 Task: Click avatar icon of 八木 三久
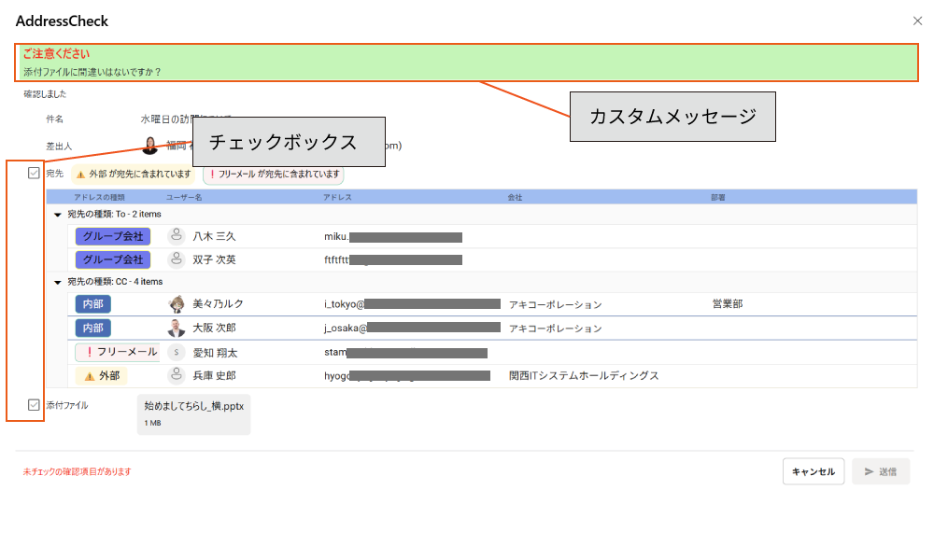pos(177,237)
